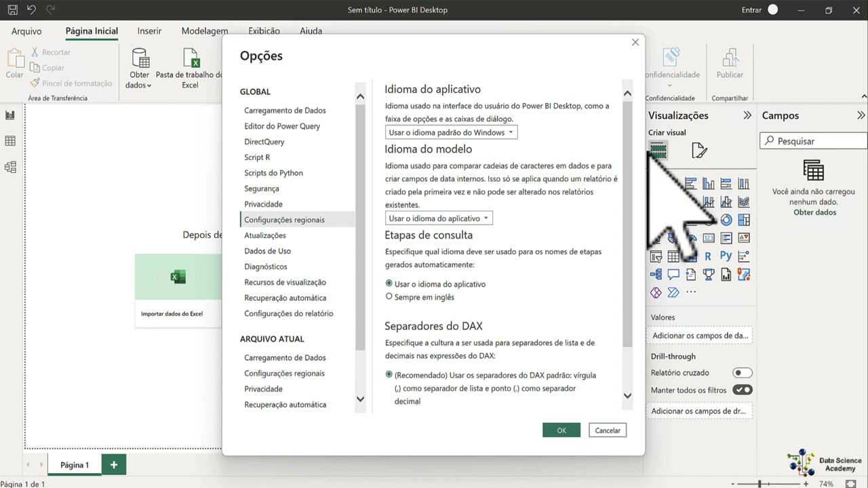Select the Recomendado DAX separators radio

389,374
